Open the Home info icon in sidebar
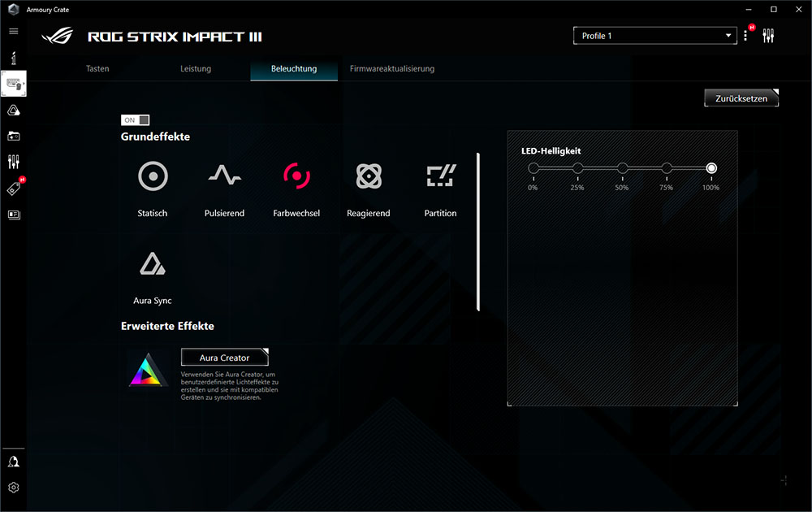812x512 pixels. coord(14,58)
